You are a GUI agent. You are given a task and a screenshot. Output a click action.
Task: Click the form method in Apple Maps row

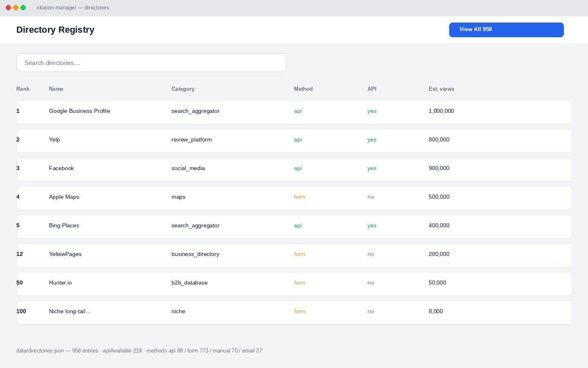coord(300,197)
